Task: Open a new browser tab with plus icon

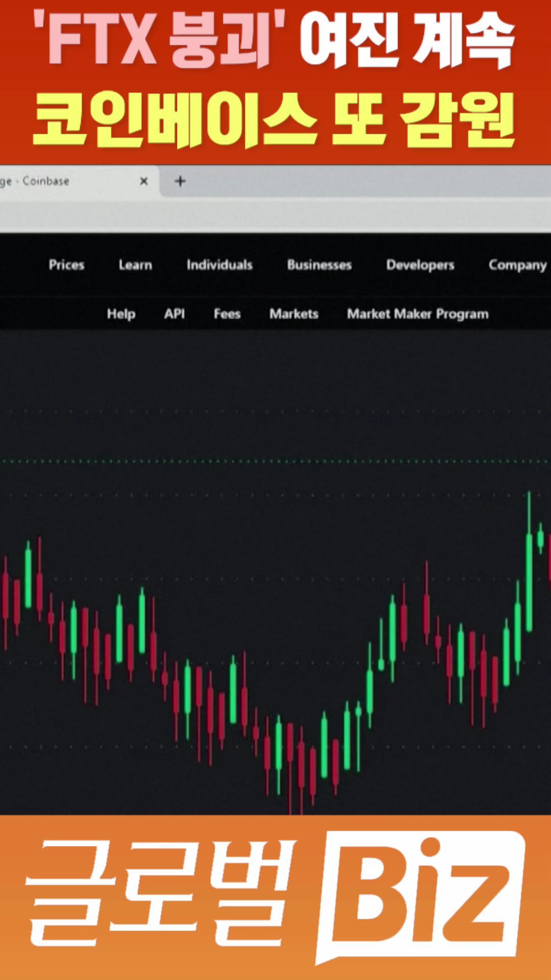Action: 180,181
